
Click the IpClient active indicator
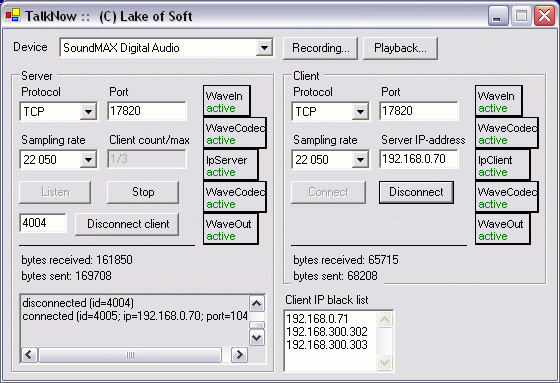coord(502,165)
